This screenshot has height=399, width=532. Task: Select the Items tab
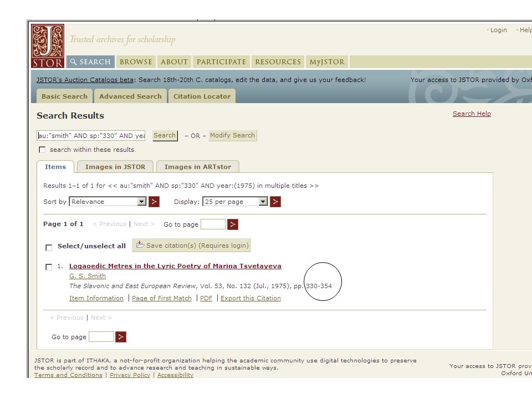[x=55, y=167]
